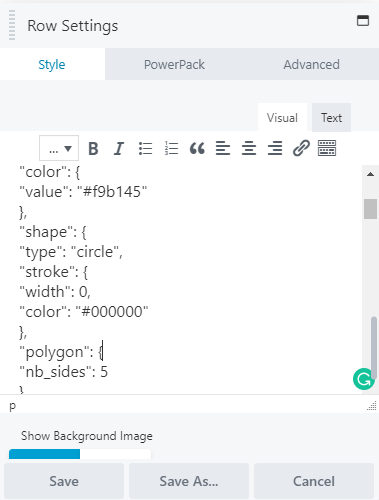Image resolution: width=379 pixels, height=500 pixels.
Task: Align text right
Action: coord(275,148)
